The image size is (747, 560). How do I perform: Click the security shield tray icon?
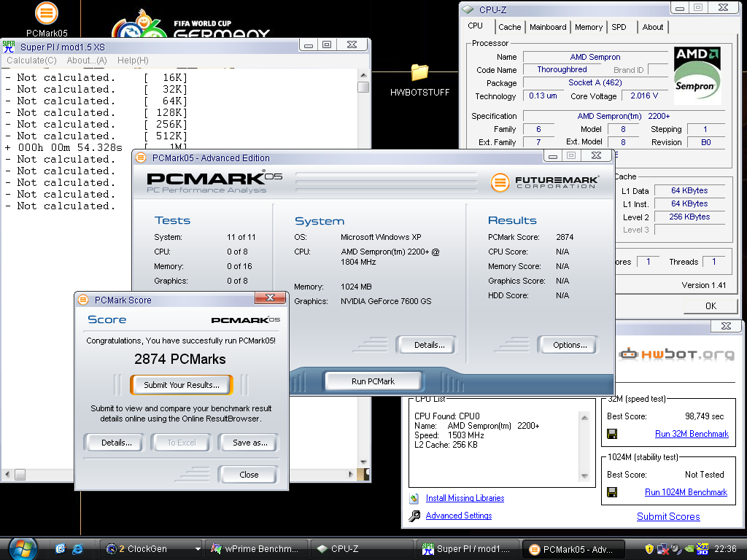[649, 549]
